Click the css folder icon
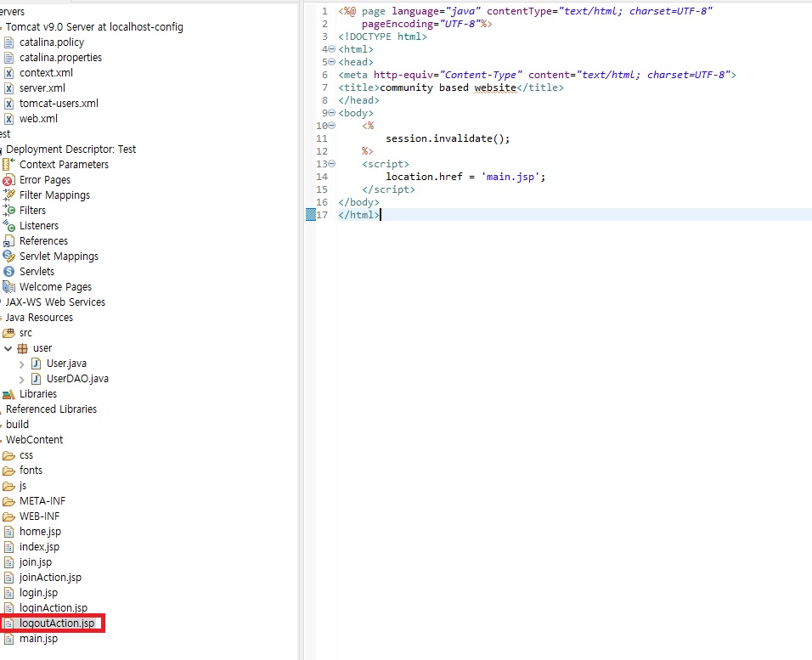This screenshot has width=812, height=660. click(8, 455)
